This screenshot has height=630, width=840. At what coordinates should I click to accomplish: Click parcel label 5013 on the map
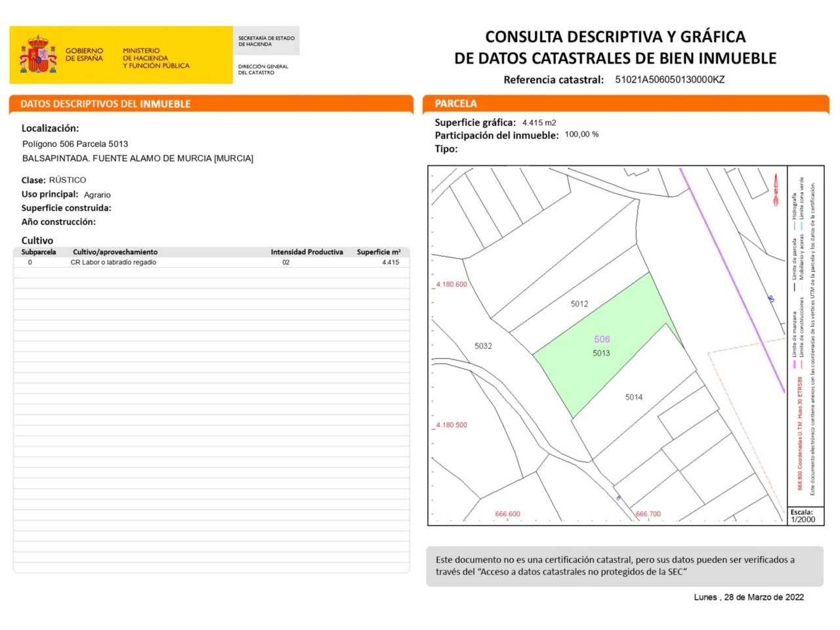601,353
